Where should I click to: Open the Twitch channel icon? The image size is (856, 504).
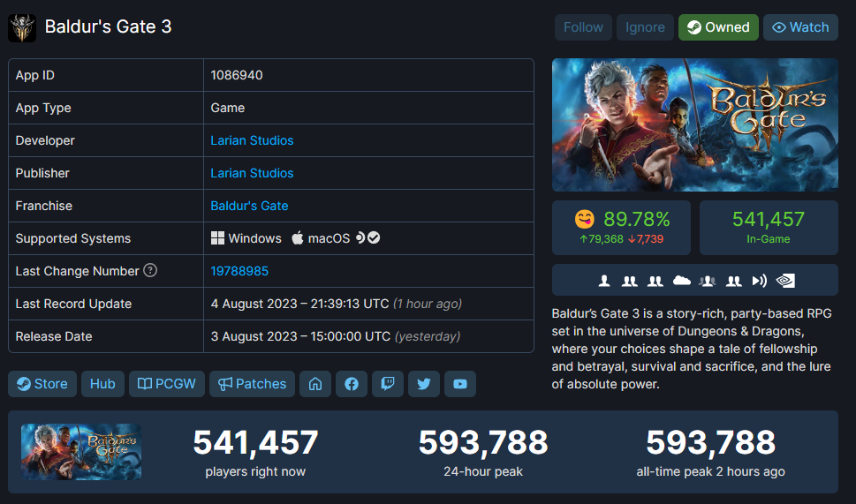(388, 384)
